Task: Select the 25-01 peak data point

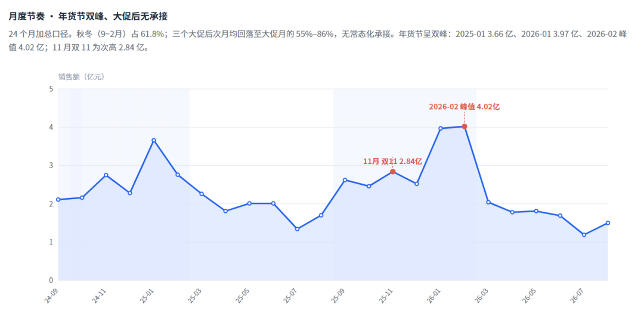Action: tap(154, 140)
